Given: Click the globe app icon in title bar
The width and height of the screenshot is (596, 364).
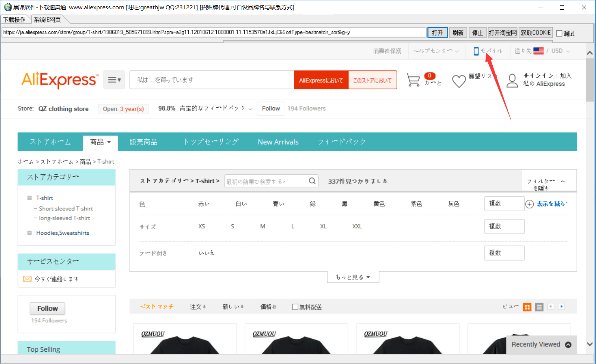Looking at the screenshot, I should (7, 7).
